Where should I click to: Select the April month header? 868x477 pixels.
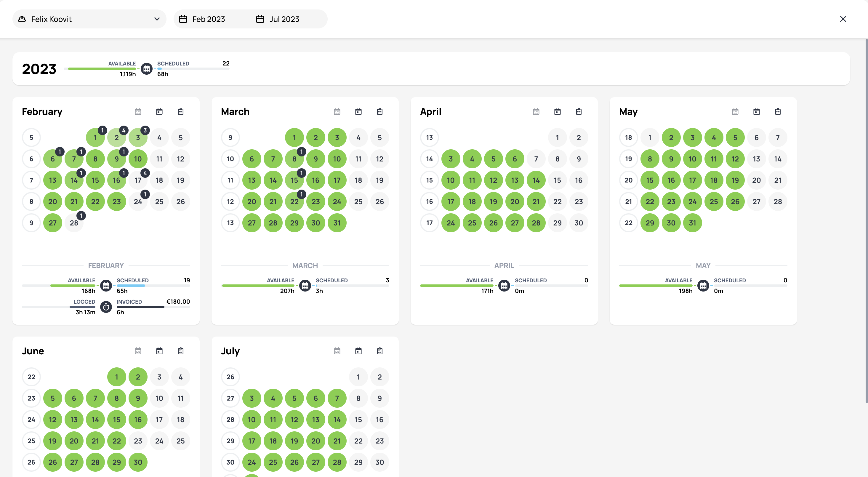click(431, 111)
